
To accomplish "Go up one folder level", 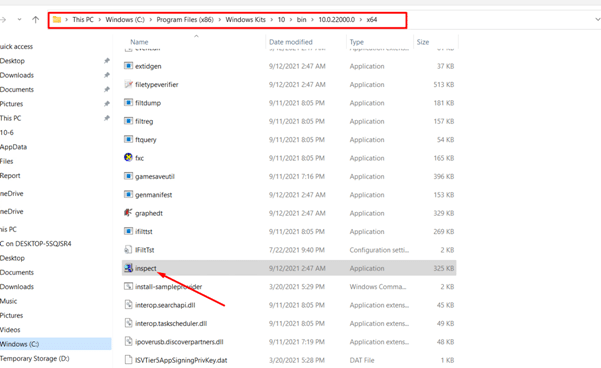I will click(35, 20).
